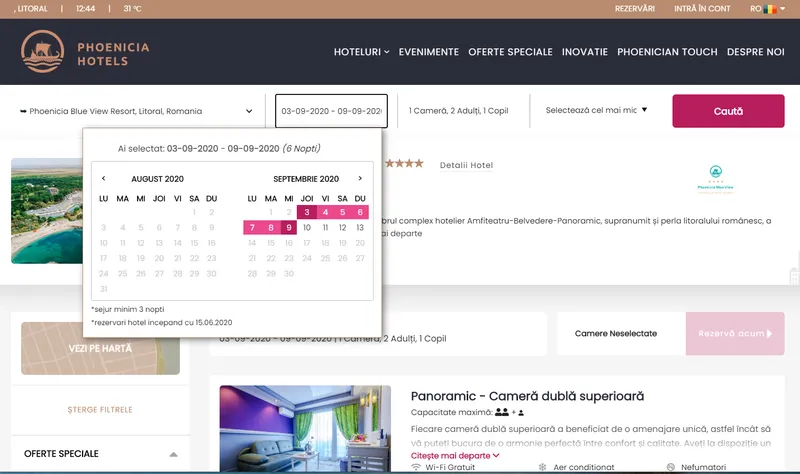Open the sort dropdown 'Selectează cel mai mic'
The height and width of the screenshot is (474, 800).
coord(597,110)
